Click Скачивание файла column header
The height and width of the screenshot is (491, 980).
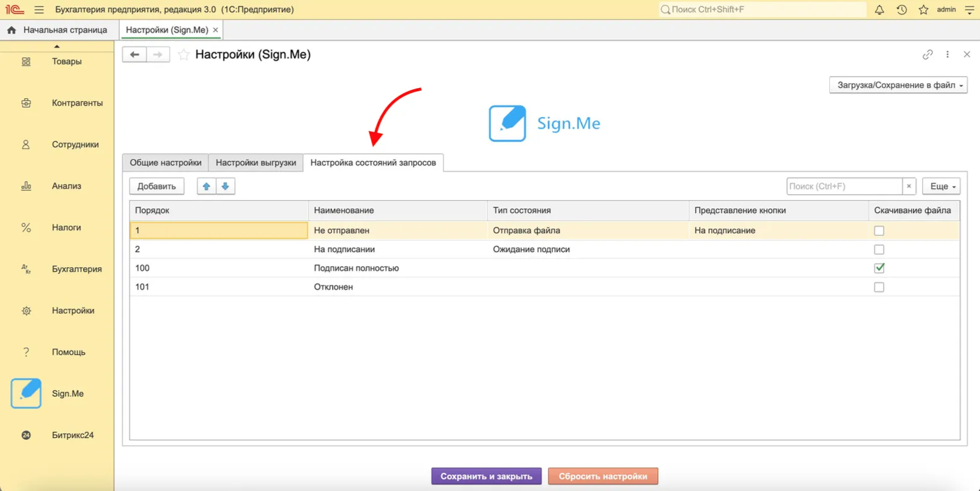[914, 211]
